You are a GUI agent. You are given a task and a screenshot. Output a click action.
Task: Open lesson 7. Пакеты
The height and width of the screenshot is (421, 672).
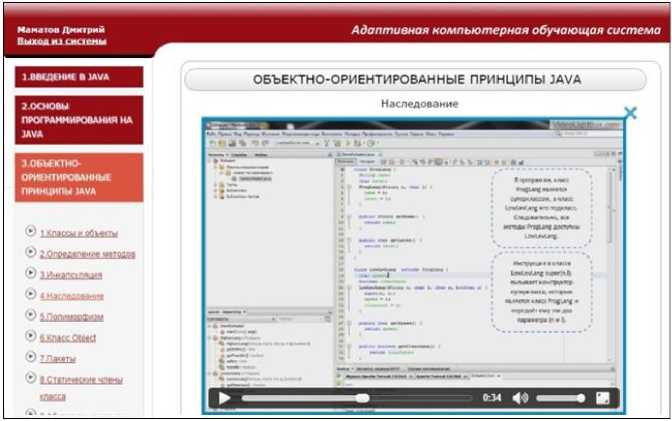click(x=58, y=359)
